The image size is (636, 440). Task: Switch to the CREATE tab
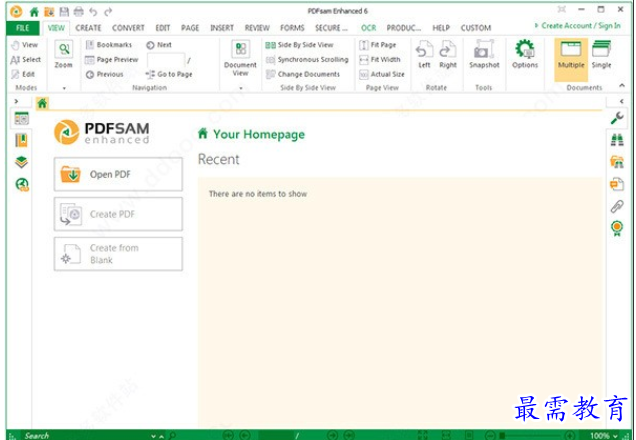tap(88, 28)
